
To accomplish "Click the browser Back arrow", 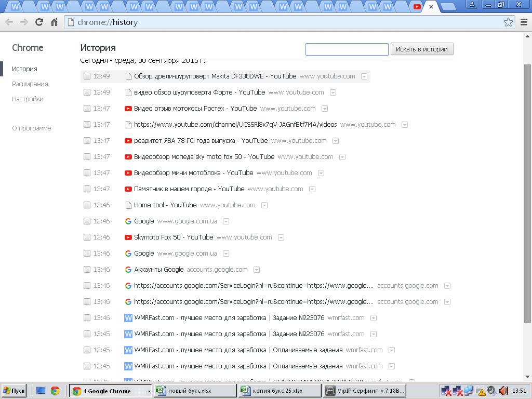I will click(9, 22).
